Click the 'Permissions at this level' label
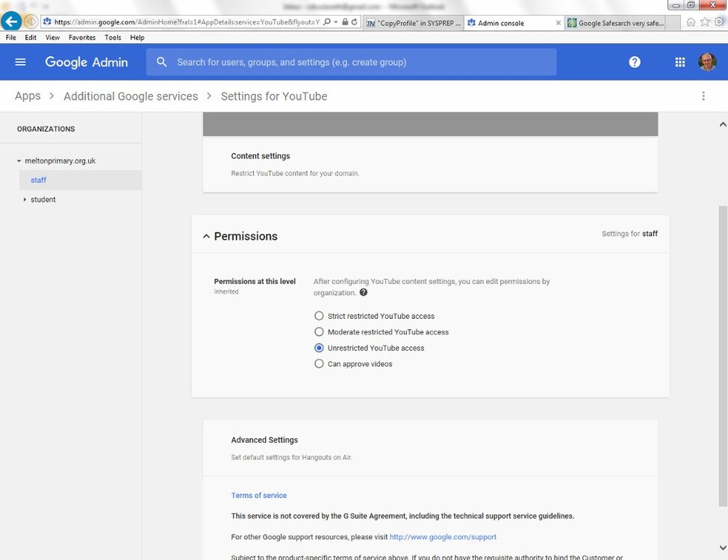This screenshot has height=560, width=728. [x=255, y=281]
